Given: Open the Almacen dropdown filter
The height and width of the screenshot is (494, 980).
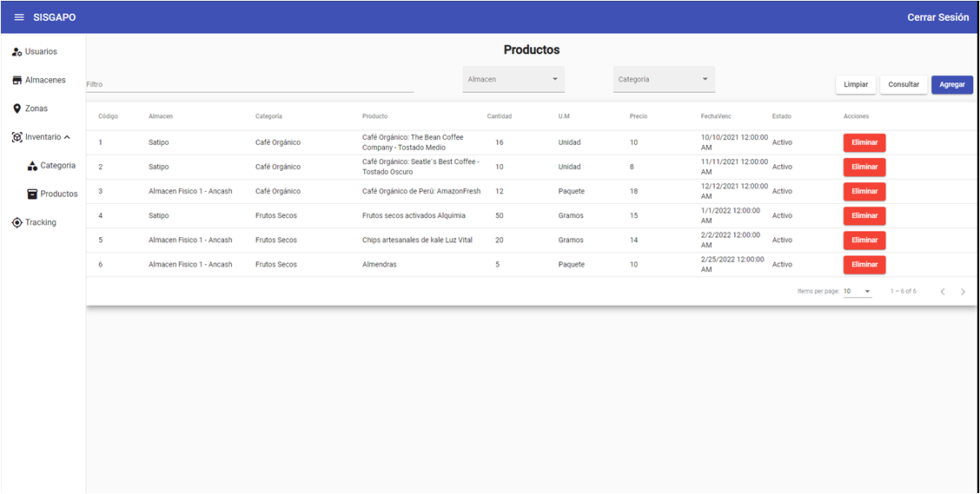Looking at the screenshot, I should click(x=513, y=80).
